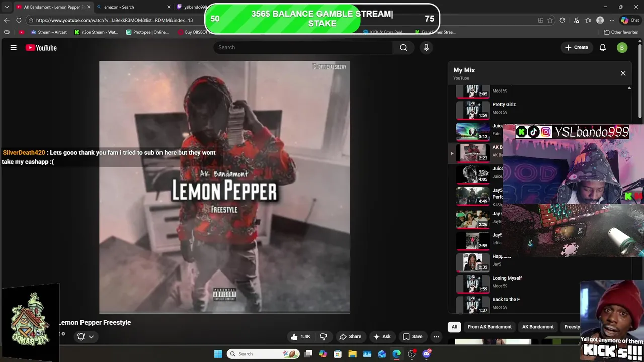Open Microsoft Store from taskbar

pyautogui.click(x=338, y=354)
